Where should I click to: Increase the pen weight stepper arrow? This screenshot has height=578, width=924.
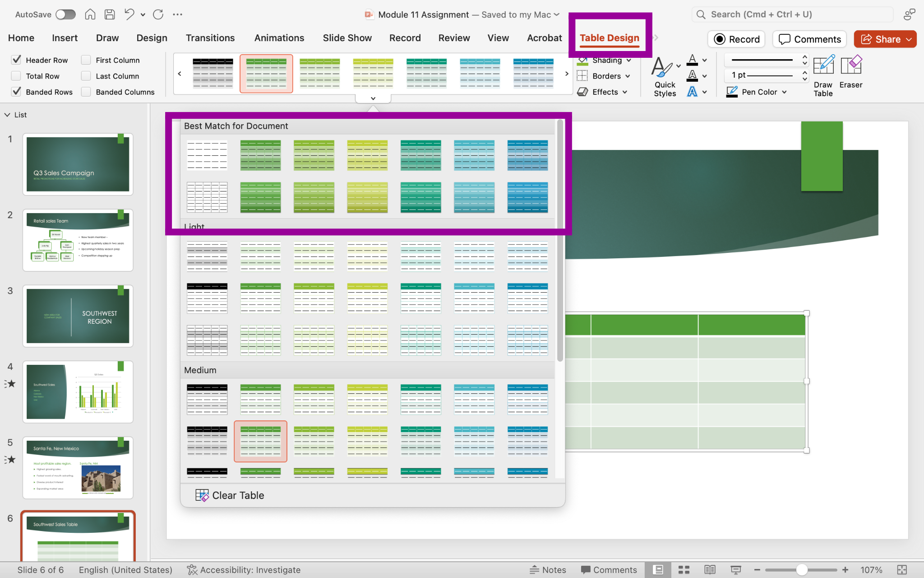[805, 72]
